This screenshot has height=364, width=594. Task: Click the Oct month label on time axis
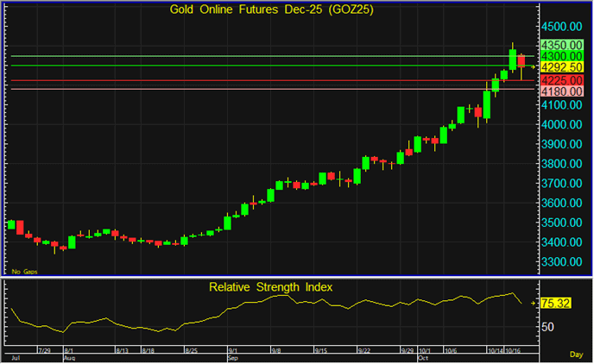click(x=422, y=356)
